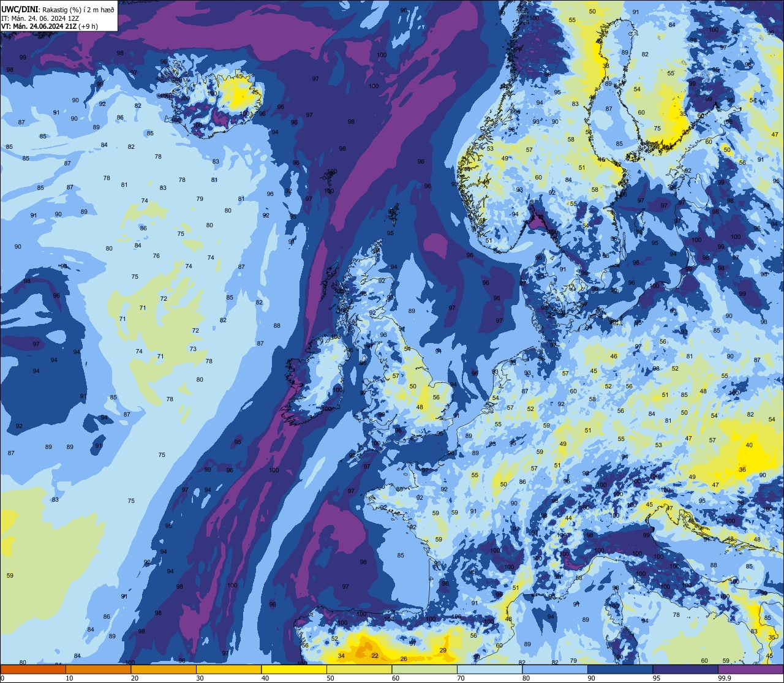The height and width of the screenshot is (683, 784).
Task: Click the legend tick label 40
Action: 265,678
